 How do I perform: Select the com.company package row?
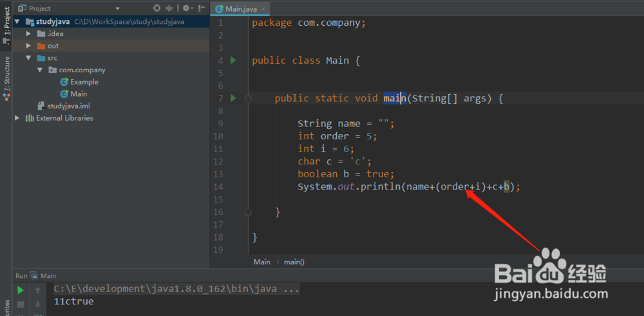point(111,70)
